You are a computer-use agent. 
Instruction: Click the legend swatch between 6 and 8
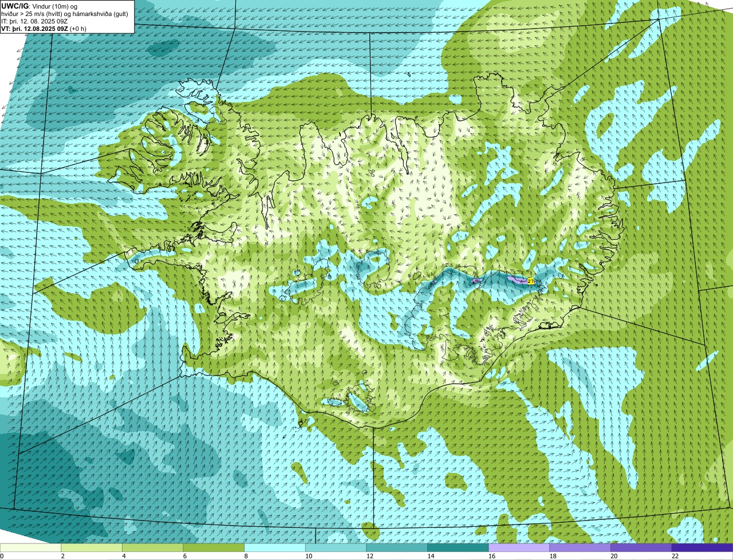pyautogui.click(x=214, y=547)
